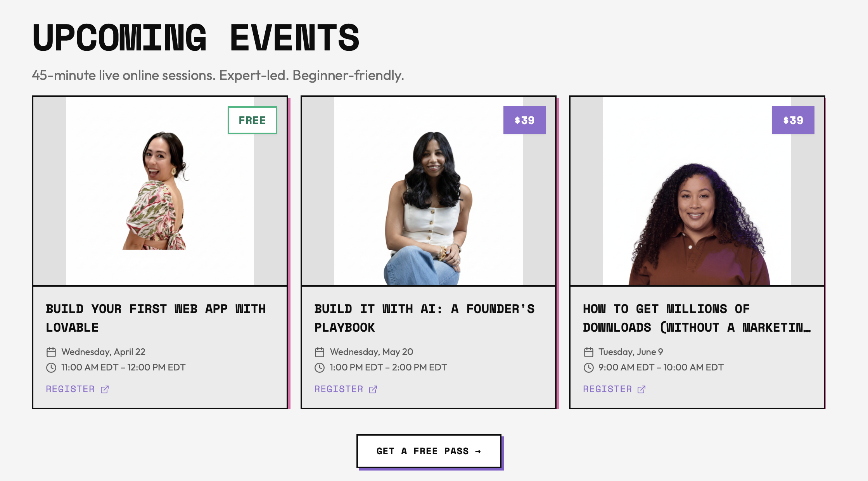Click the Build Your First Web App title

tap(156, 317)
